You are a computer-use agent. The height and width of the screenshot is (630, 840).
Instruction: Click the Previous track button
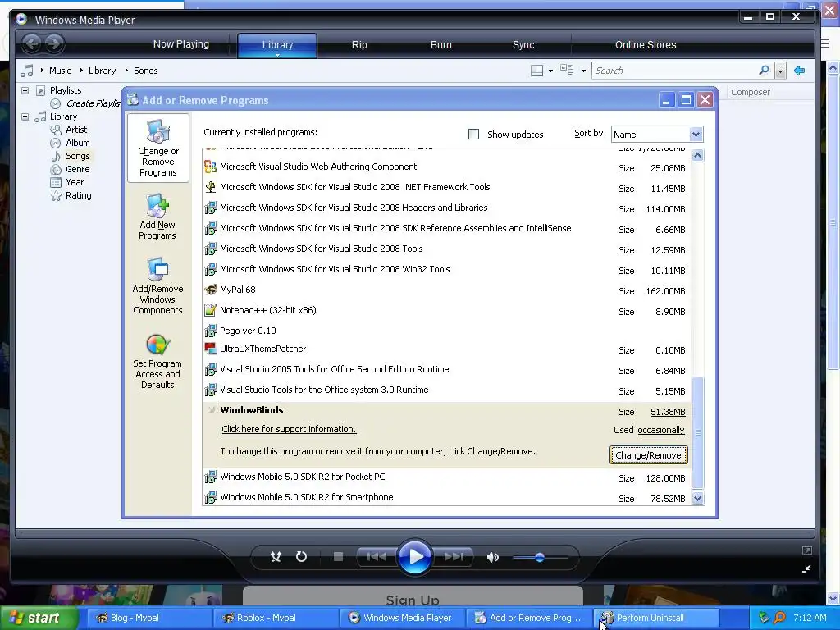click(x=377, y=557)
